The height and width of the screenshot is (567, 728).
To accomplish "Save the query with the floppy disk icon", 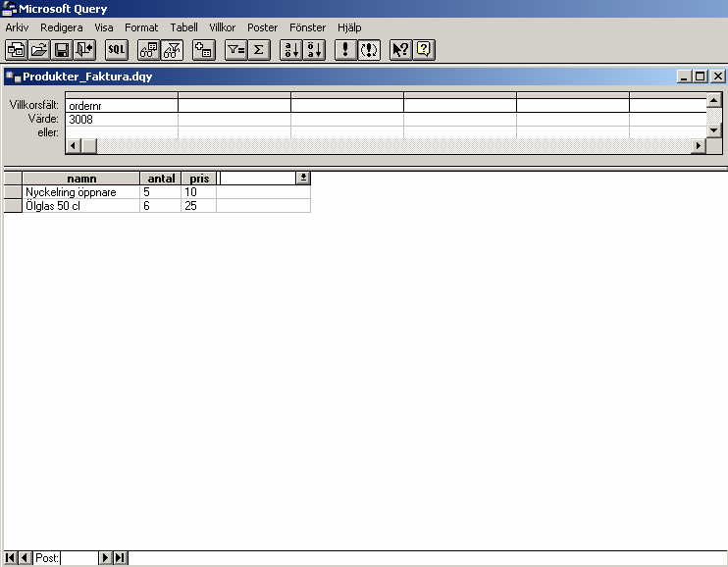I will coord(62,50).
